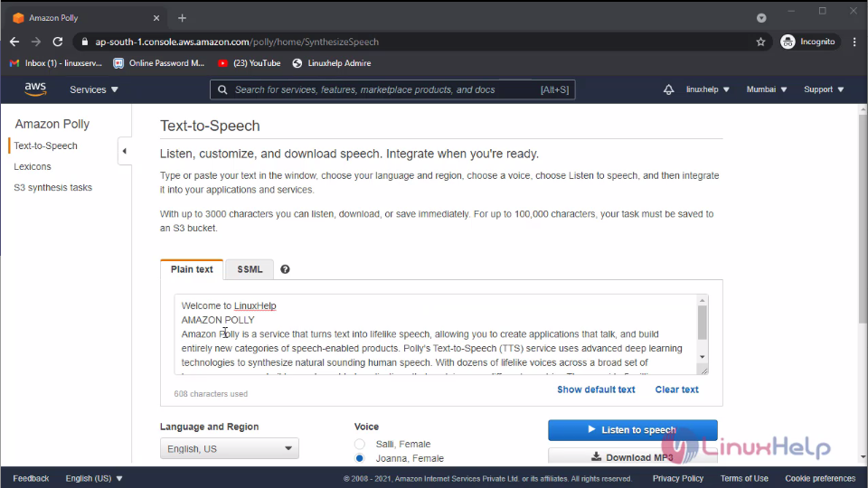The height and width of the screenshot is (488, 868).
Task: Click the browser forward arrow
Action: [36, 42]
